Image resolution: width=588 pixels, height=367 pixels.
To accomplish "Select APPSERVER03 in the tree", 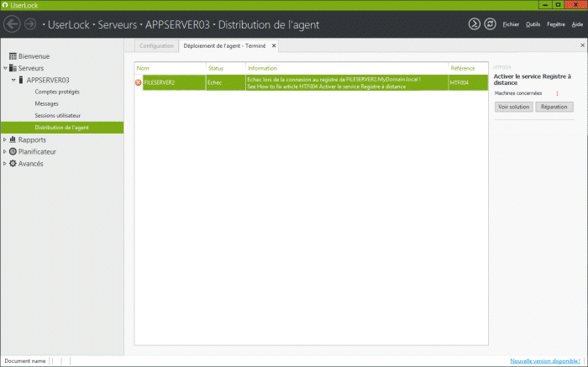I will click(x=48, y=81).
